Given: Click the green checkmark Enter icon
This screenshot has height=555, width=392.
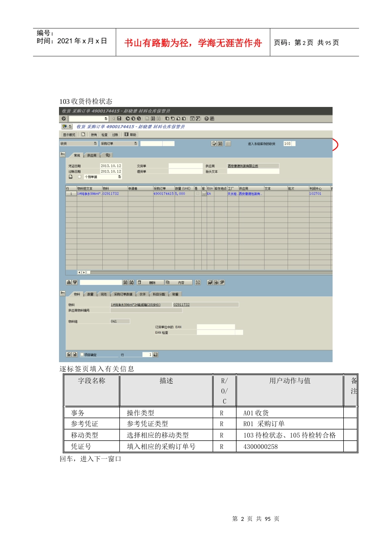Looking at the screenshot, I should tap(64, 119).
